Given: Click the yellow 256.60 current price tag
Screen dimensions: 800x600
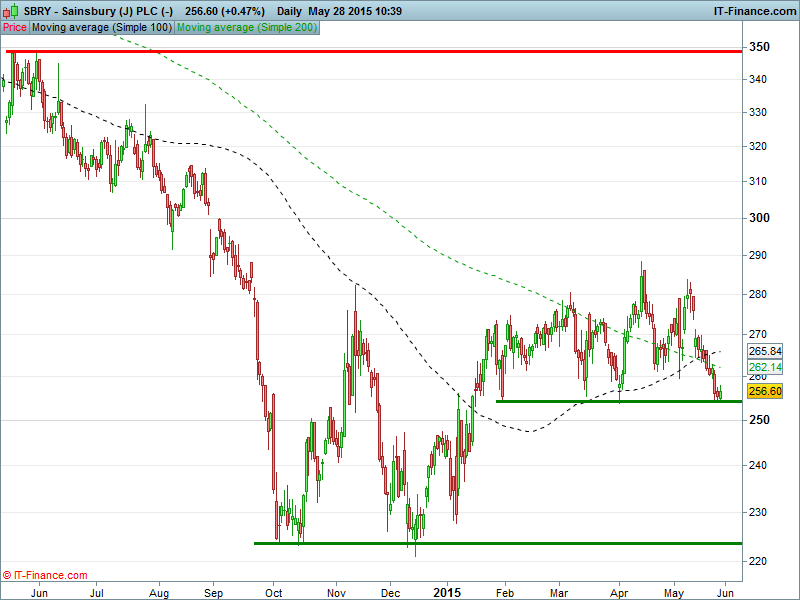Looking at the screenshot, I should point(764,392).
